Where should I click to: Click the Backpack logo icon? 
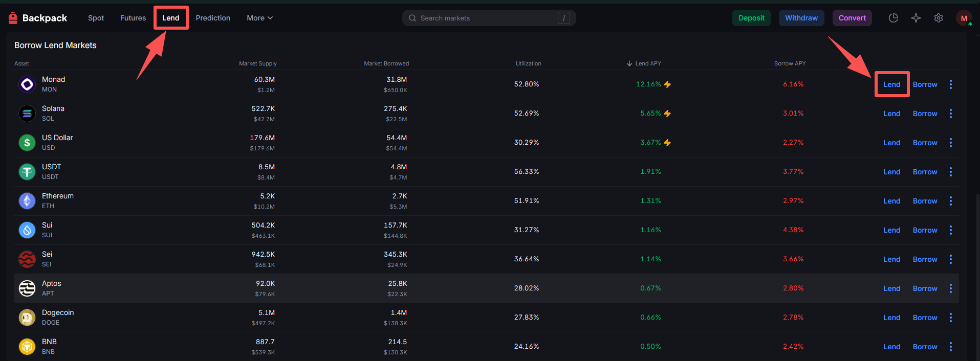(x=13, y=18)
